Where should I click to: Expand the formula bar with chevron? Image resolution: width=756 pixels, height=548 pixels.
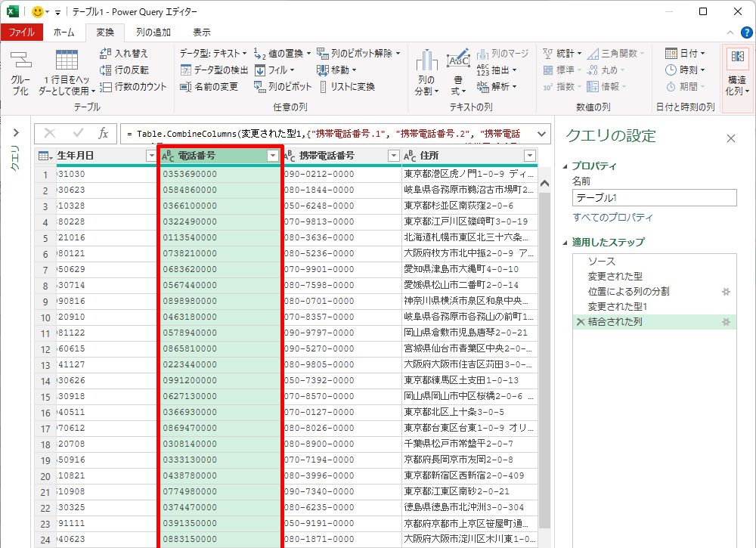tap(541, 134)
